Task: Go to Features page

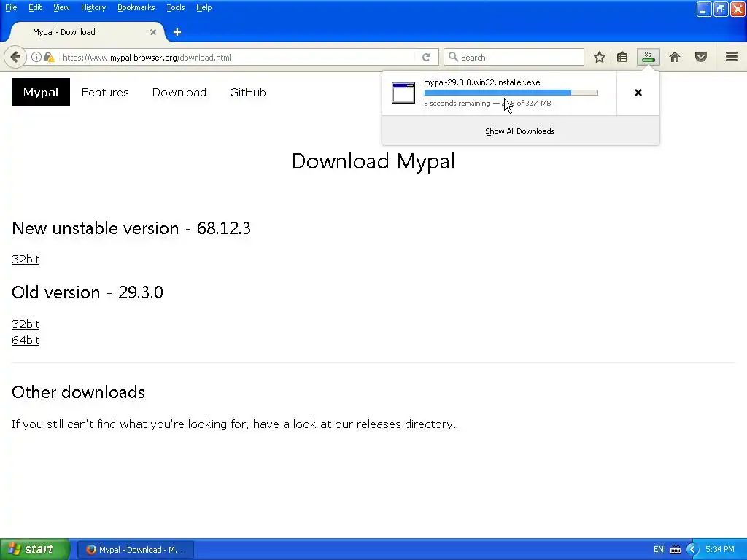Action: (105, 93)
